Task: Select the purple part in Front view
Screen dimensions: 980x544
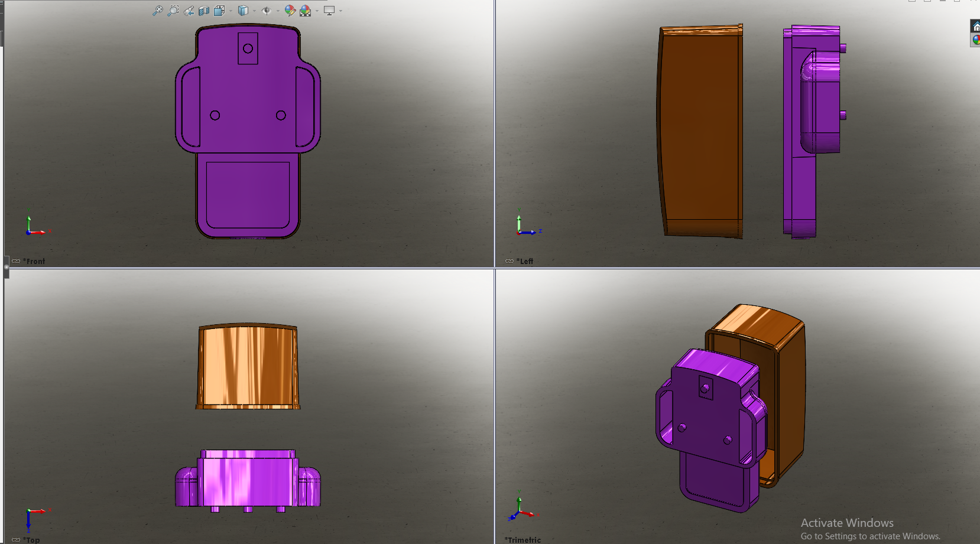Action: (x=248, y=131)
